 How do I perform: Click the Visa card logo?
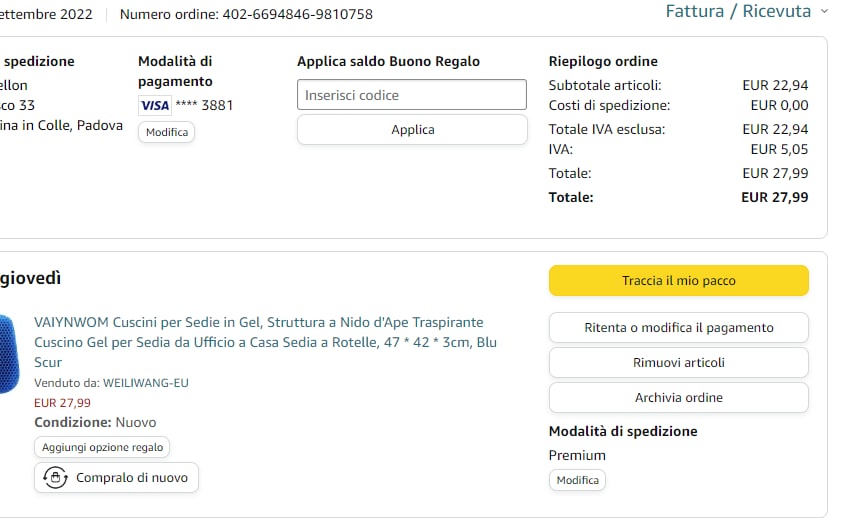[x=154, y=105]
